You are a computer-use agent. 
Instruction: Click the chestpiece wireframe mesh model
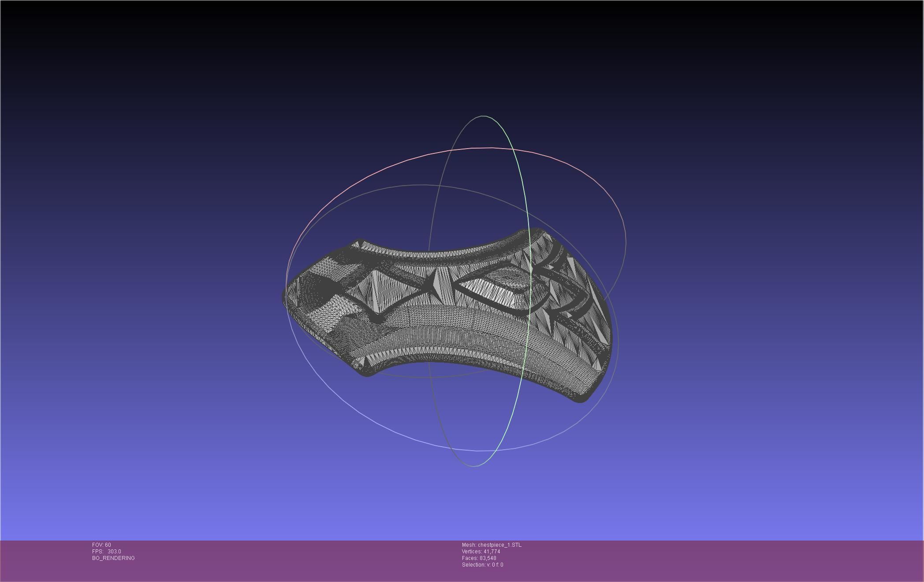tap(447, 315)
